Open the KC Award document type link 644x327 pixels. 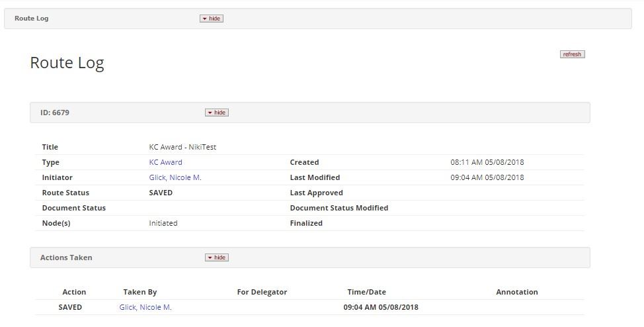[x=165, y=162]
